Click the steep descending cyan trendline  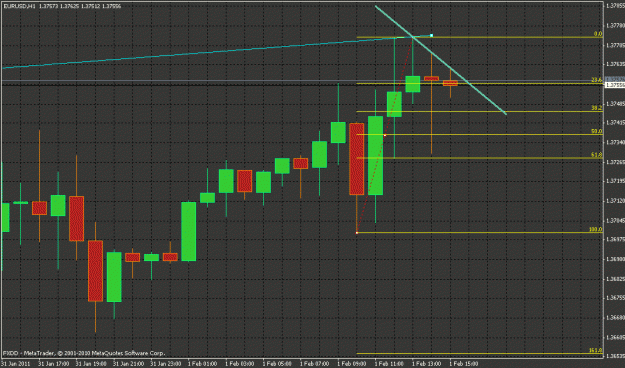pyautogui.click(x=440, y=60)
